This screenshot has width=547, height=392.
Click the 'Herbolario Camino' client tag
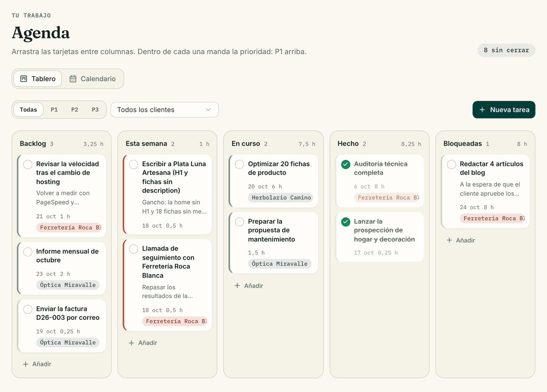pyautogui.click(x=281, y=198)
